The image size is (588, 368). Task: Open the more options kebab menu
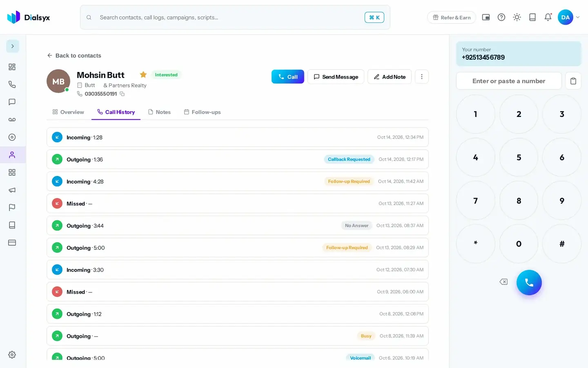(422, 76)
